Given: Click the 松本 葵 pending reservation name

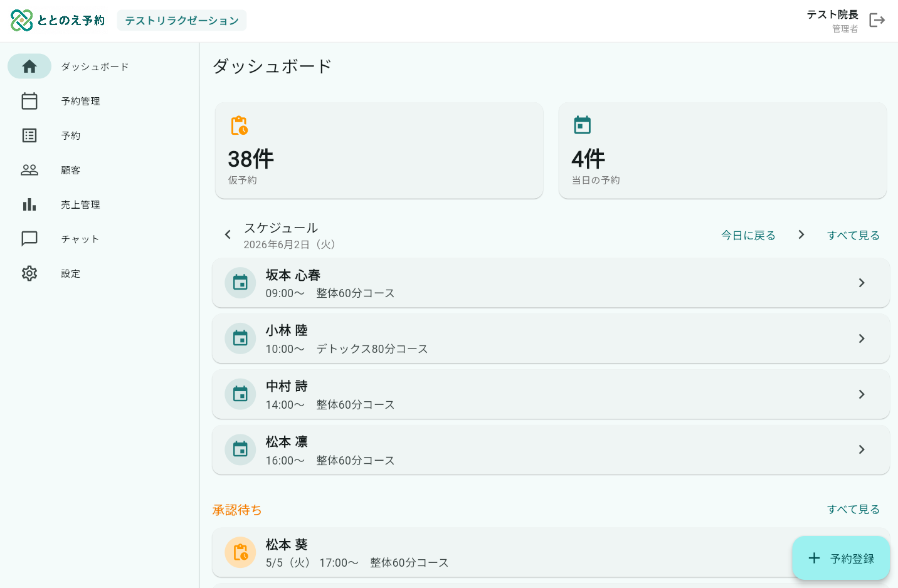Looking at the screenshot, I should click(287, 545).
